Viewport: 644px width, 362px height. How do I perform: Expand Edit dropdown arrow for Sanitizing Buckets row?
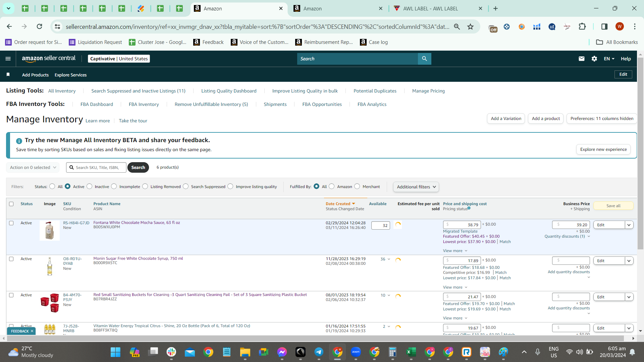coord(629,297)
